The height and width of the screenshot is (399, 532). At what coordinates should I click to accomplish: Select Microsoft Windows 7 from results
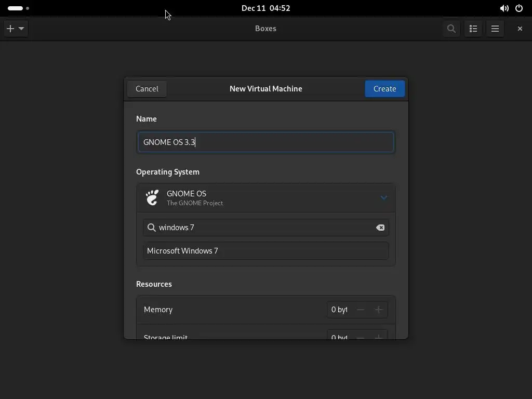tap(265, 251)
